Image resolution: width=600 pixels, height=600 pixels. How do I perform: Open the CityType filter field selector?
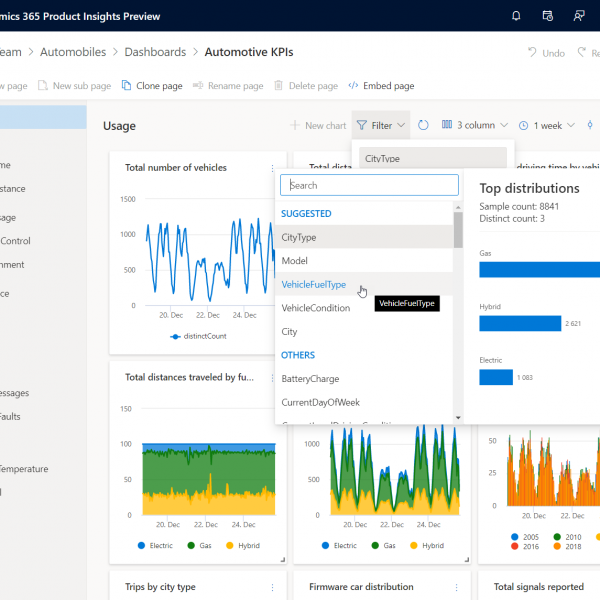point(433,158)
